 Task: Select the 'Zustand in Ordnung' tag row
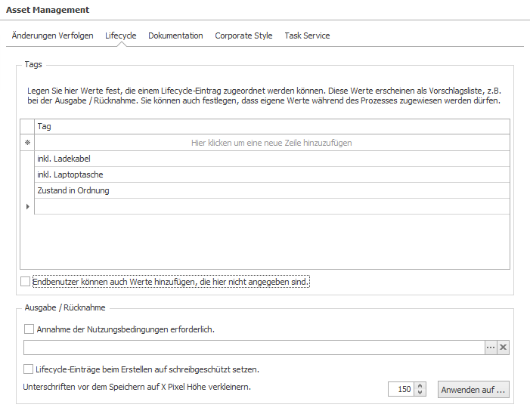[271, 190]
